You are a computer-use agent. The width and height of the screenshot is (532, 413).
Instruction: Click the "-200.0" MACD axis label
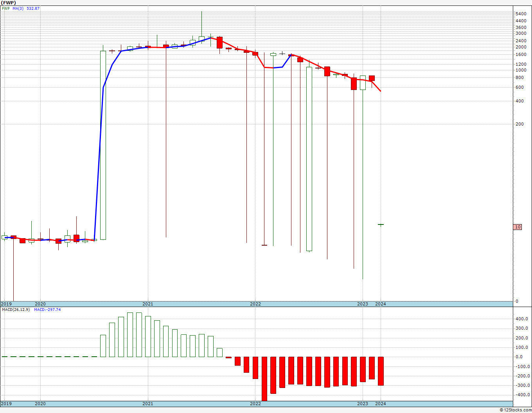point(522,376)
